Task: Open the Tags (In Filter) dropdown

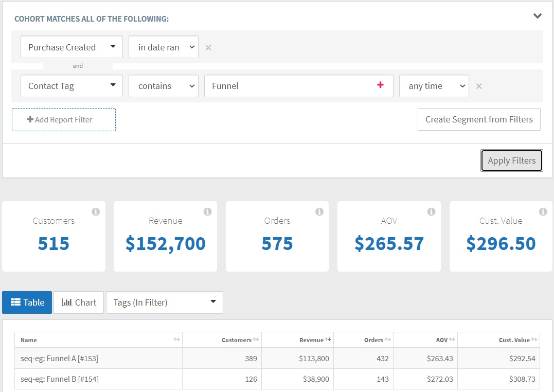Action: pos(164,302)
